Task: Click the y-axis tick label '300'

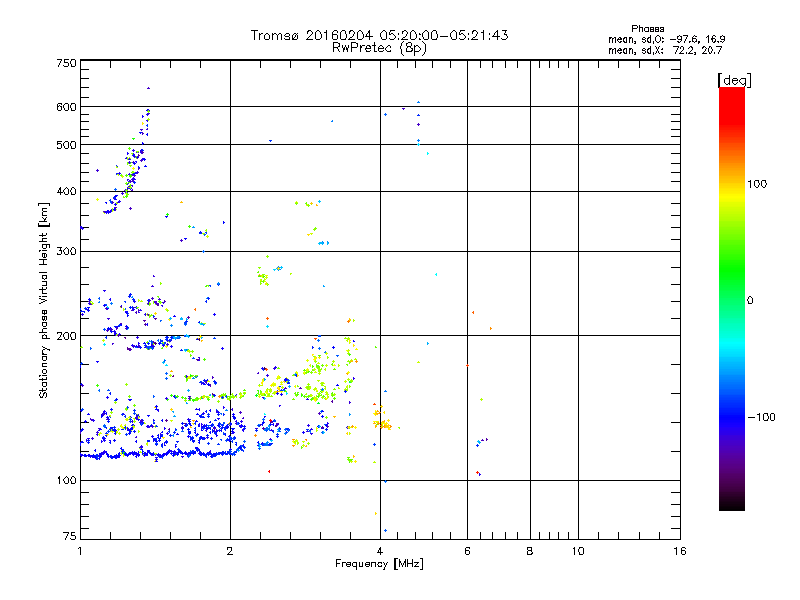Action: [x=66, y=251]
